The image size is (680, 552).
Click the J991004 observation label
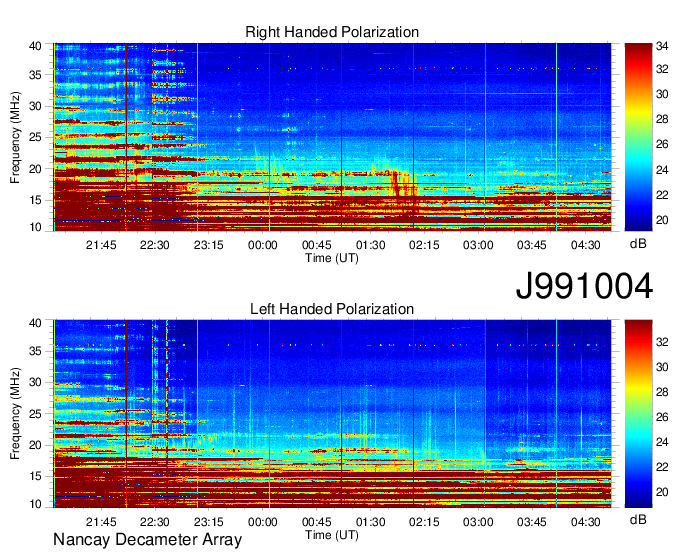pos(584,286)
